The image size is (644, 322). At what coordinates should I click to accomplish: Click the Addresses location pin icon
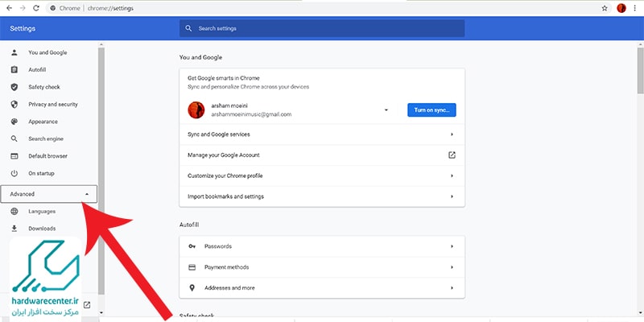[x=192, y=288]
